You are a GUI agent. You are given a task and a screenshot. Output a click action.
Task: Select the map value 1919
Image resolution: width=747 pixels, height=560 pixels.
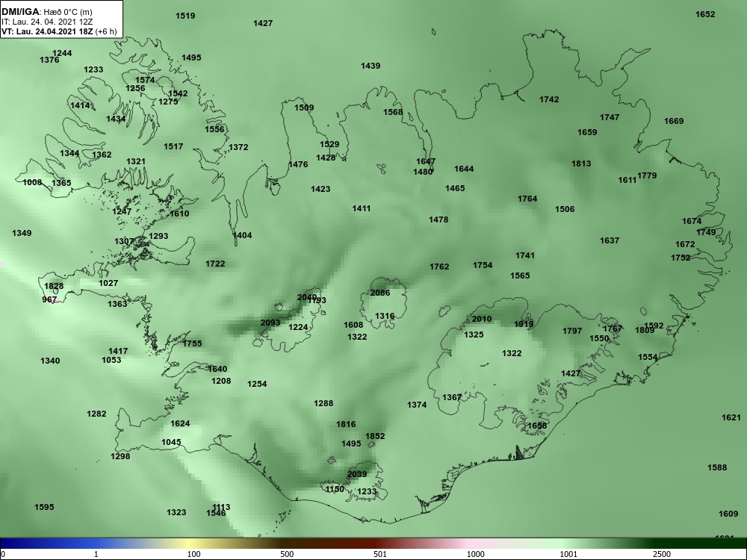[524, 324]
